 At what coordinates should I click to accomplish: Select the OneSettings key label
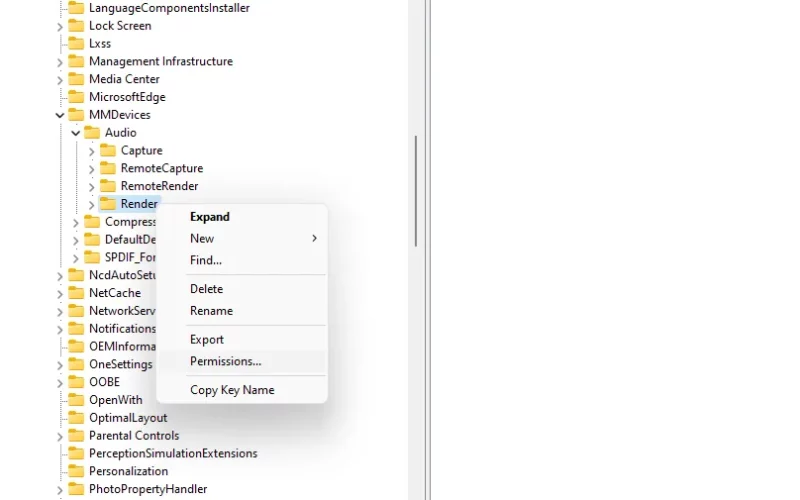pos(120,364)
